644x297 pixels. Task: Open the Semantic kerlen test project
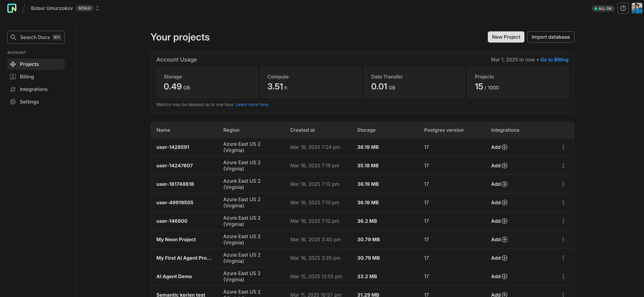tap(180, 295)
